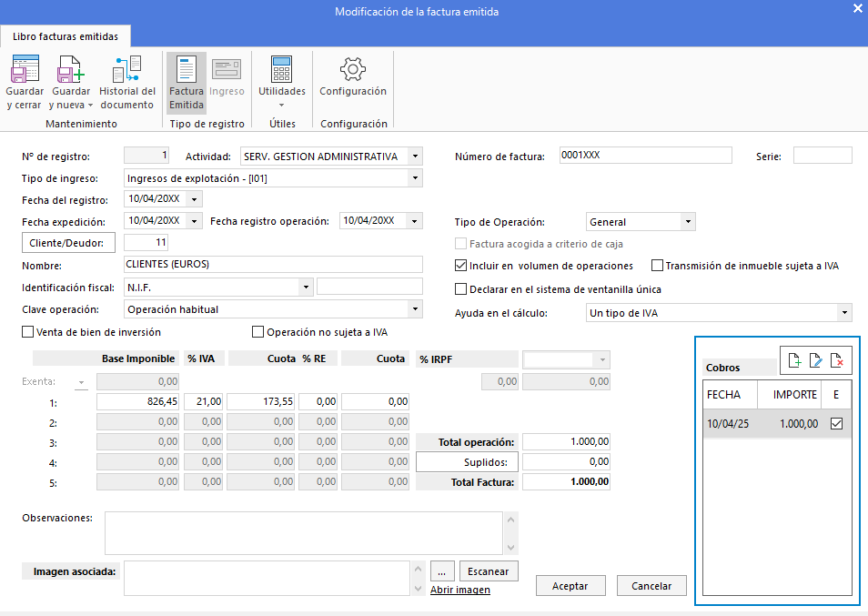The width and height of the screenshot is (868, 616).
Task: Check Operación no sujeta a IVA
Action: click(257, 331)
